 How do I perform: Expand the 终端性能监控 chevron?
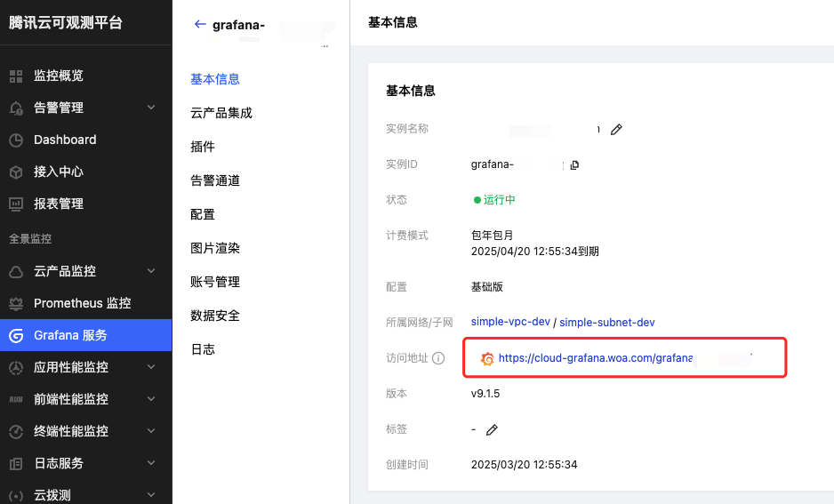pos(151,430)
